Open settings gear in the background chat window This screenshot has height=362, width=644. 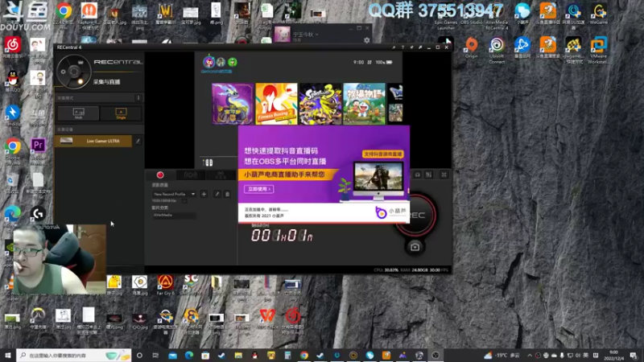tap(367, 39)
